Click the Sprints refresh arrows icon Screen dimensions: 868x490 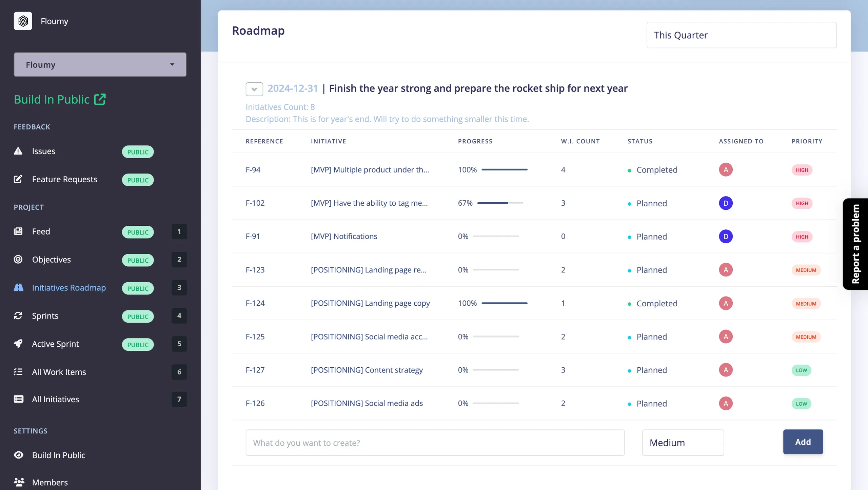click(18, 316)
